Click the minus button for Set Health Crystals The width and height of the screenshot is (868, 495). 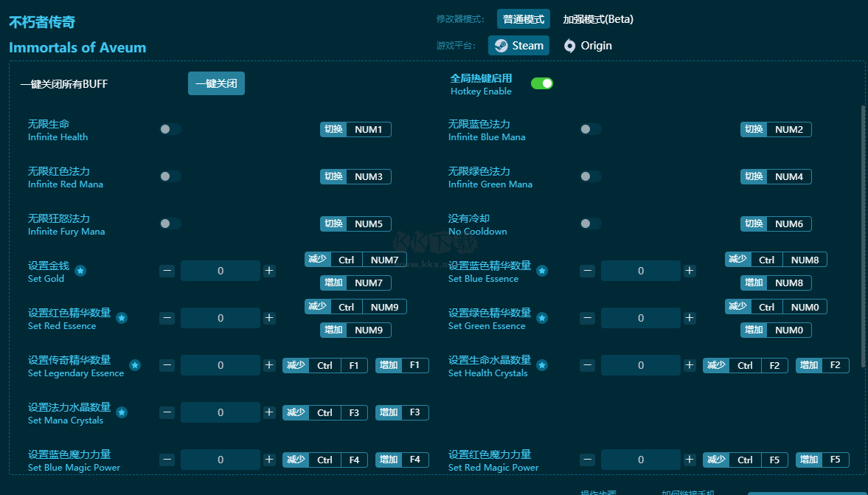click(587, 365)
